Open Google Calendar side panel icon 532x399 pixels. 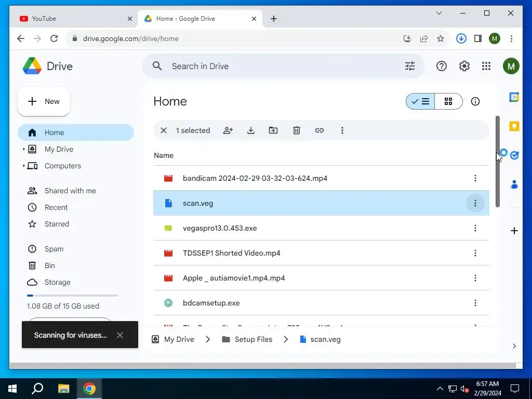514,97
